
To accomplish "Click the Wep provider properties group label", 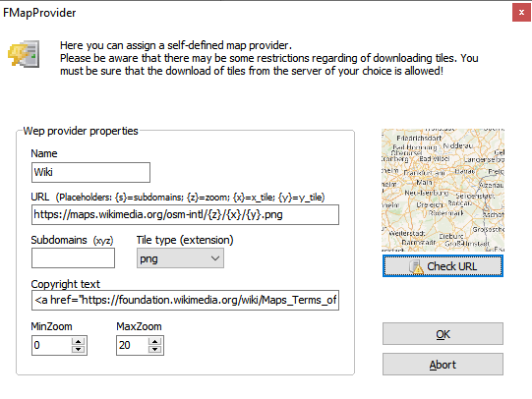I will (81, 131).
